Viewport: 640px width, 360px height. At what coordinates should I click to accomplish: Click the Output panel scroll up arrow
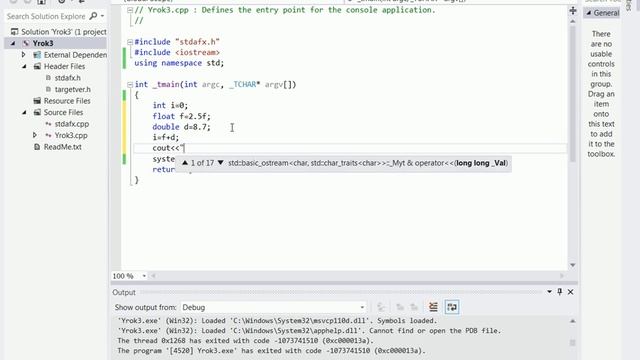573,321
